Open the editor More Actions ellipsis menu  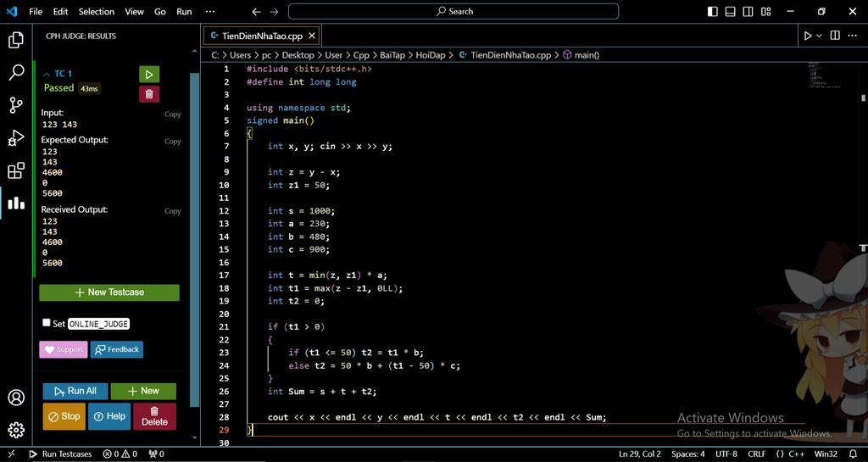[852, 36]
